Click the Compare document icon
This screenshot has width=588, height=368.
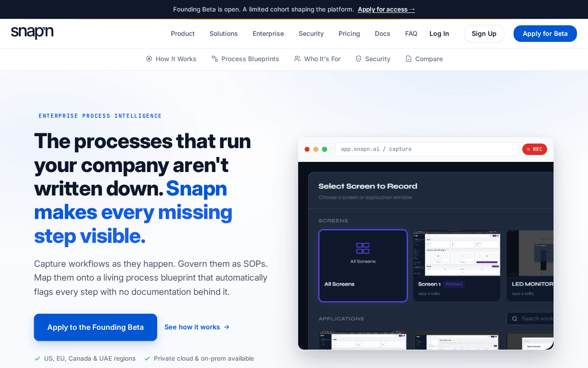(x=408, y=59)
